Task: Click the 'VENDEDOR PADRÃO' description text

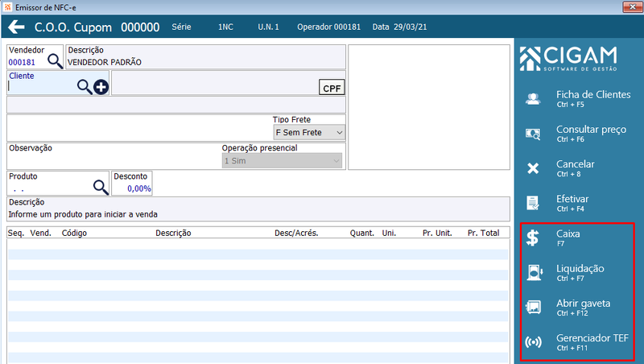Action: [105, 63]
